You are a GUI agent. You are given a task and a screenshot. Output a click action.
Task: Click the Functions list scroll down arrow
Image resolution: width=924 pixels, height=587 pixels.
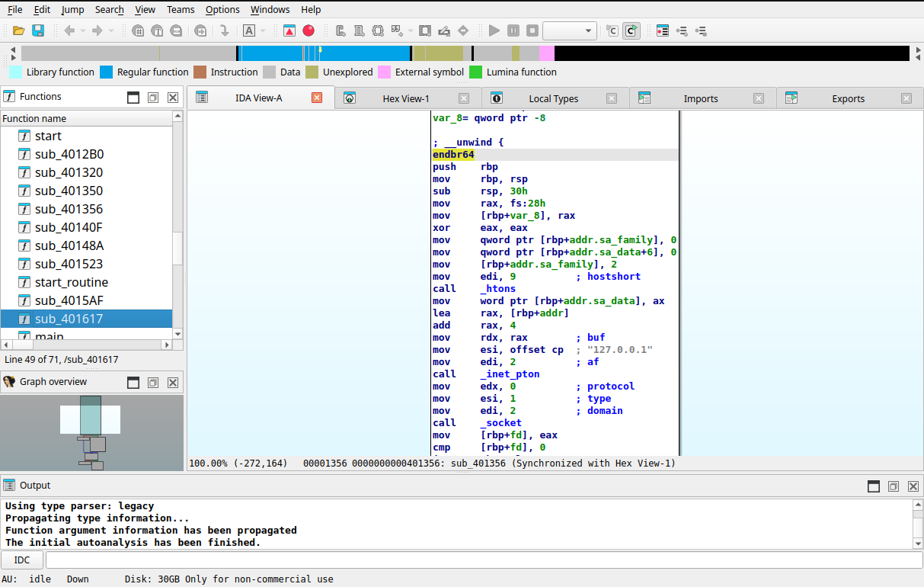pyautogui.click(x=177, y=334)
